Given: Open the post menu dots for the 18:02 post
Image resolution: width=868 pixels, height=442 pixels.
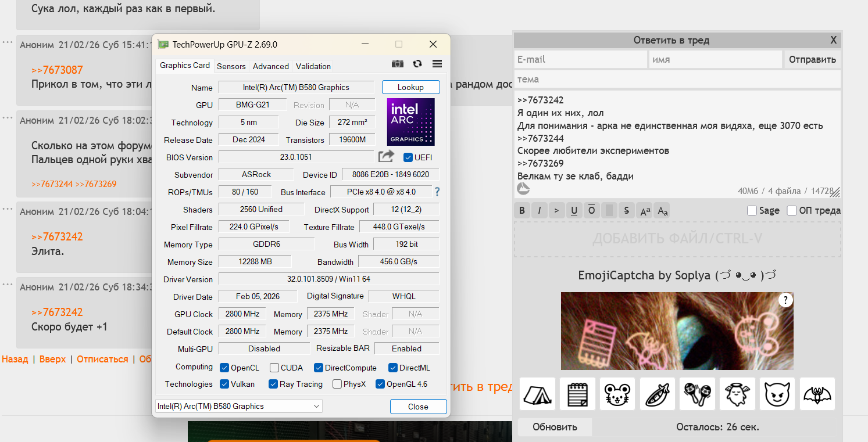Looking at the screenshot, I should pos(7,118).
